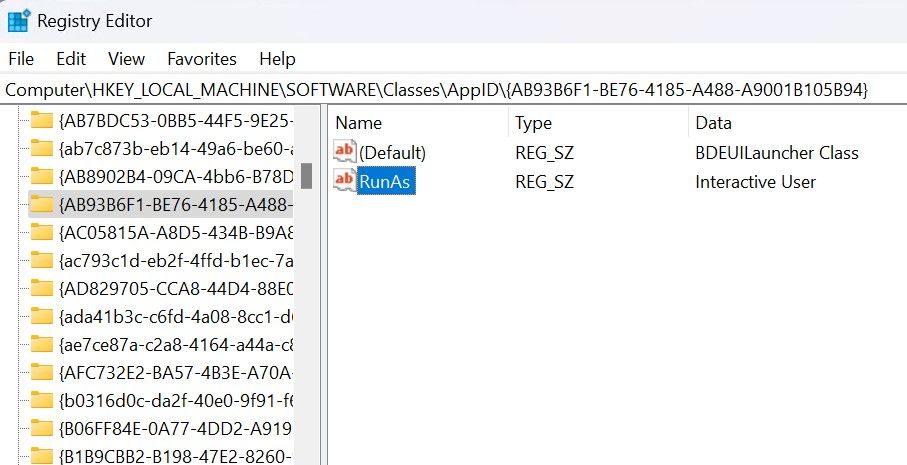
Task: Open the Help menu
Action: click(x=277, y=59)
